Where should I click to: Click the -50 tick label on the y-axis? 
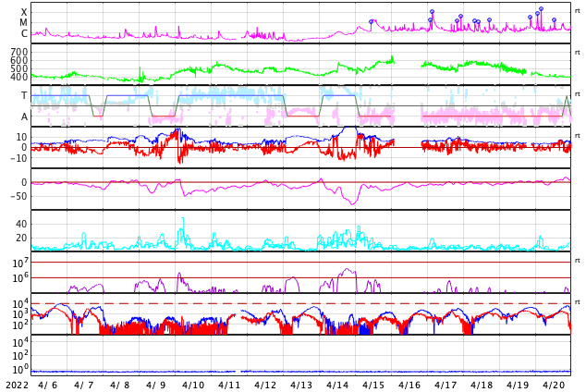pos(17,196)
